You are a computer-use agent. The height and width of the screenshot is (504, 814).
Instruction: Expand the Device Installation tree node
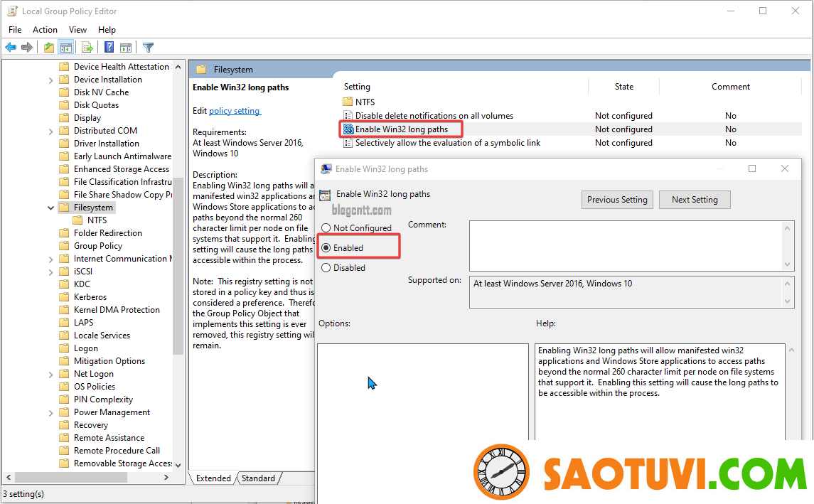(50, 80)
